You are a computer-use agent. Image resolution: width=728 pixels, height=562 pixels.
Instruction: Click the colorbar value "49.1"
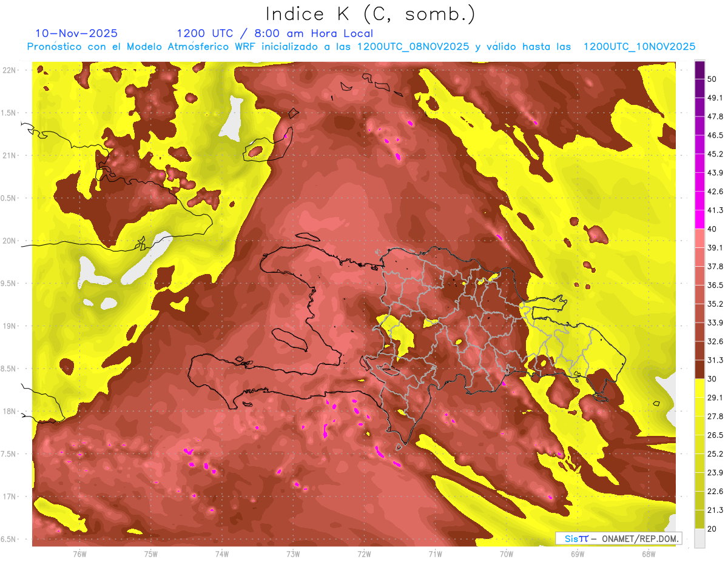click(715, 98)
